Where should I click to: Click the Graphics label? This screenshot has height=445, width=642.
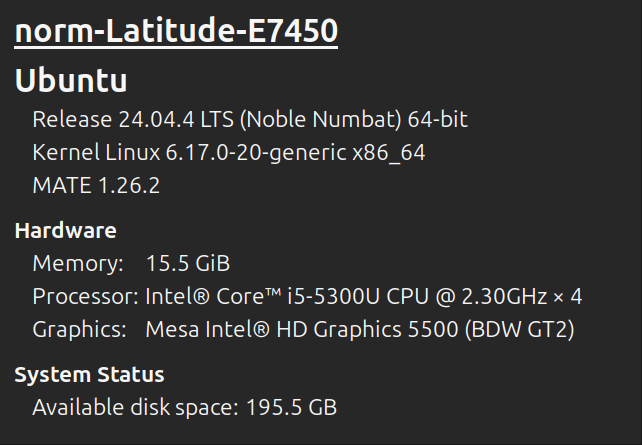(79, 330)
